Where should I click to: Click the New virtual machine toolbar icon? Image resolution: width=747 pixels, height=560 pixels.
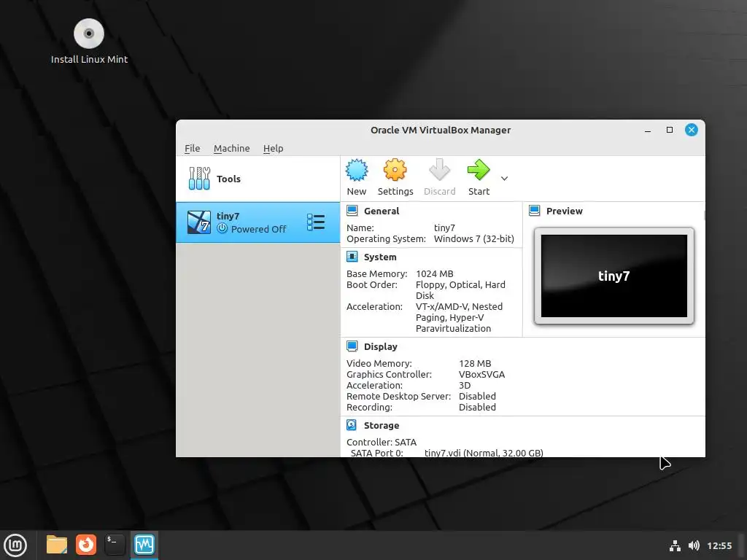tap(356, 176)
